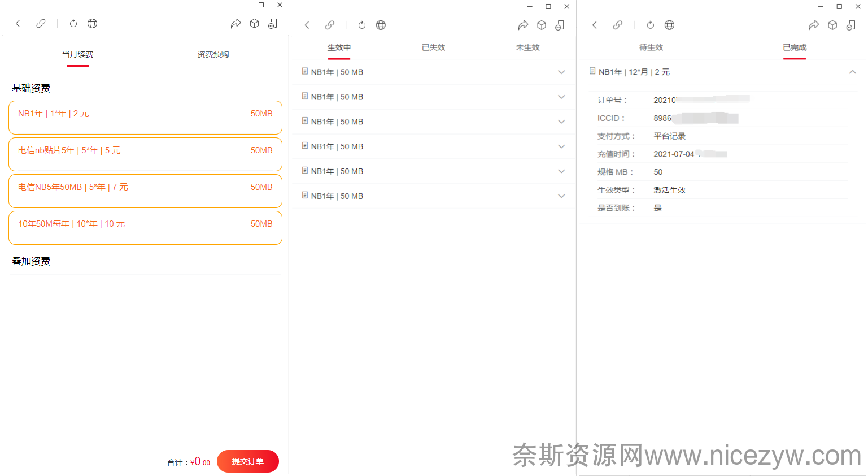Click the globe icon in the 当月续费 window
The image size is (868, 476).
coord(93,24)
